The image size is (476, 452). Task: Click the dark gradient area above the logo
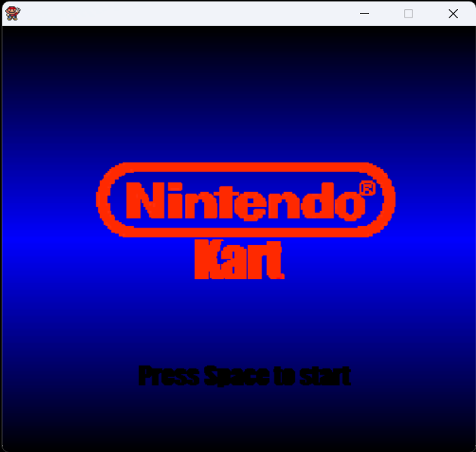(243, 91)
